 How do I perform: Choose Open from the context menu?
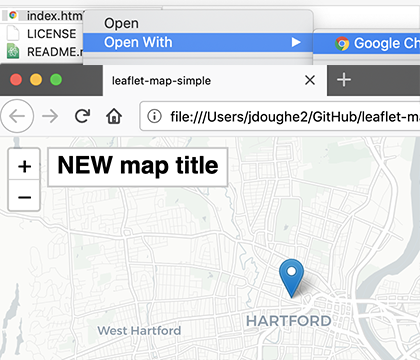click(x=121, y=23)
